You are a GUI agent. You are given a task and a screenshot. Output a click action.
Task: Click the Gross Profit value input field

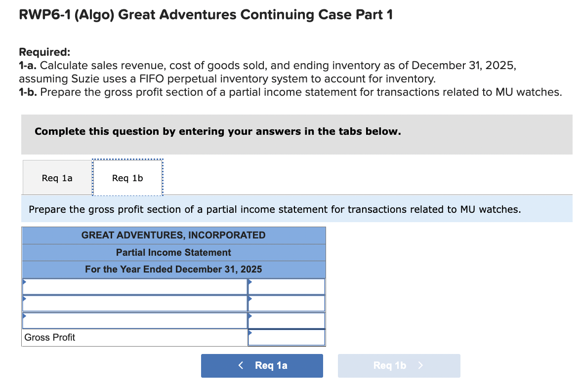288,338
